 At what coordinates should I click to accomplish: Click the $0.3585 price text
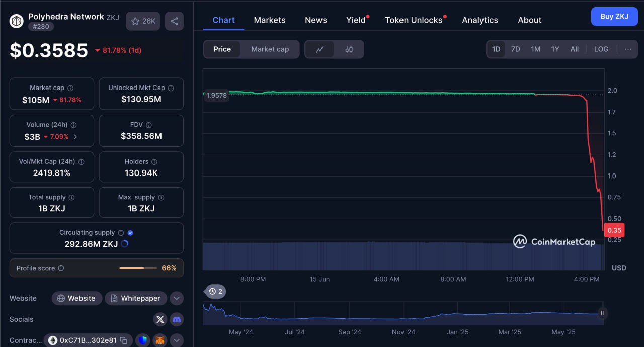[49, 50]
